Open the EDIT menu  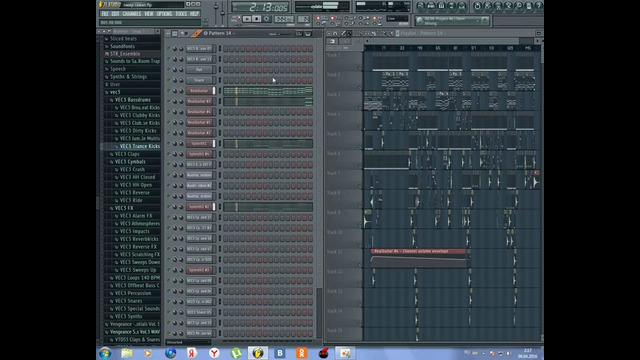tap(116, 14)
